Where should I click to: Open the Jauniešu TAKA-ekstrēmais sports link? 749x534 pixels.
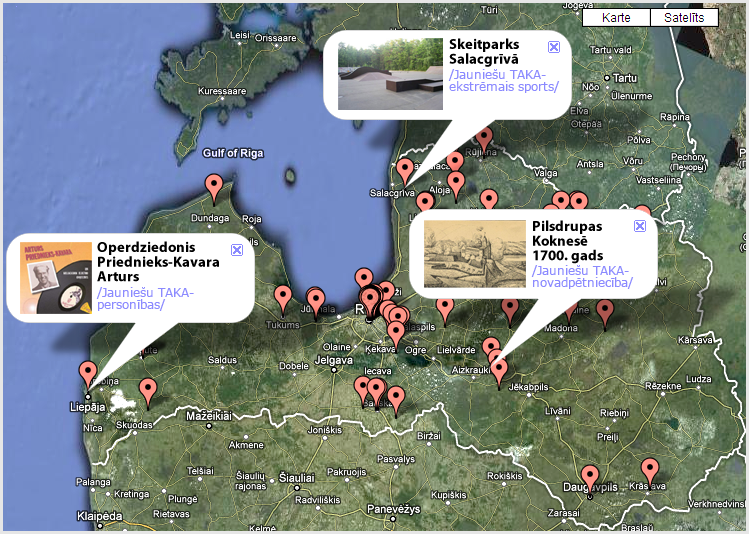503,81
